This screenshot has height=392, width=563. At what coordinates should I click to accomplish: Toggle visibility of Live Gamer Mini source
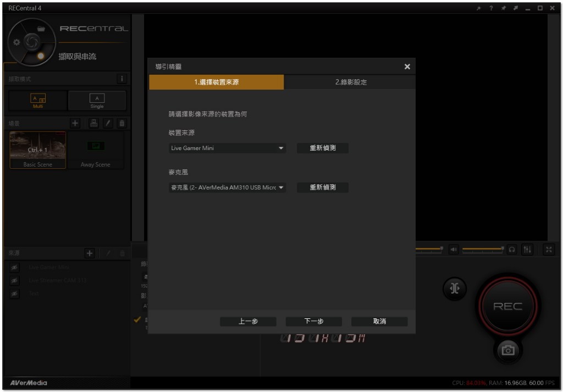coord(14,267)
